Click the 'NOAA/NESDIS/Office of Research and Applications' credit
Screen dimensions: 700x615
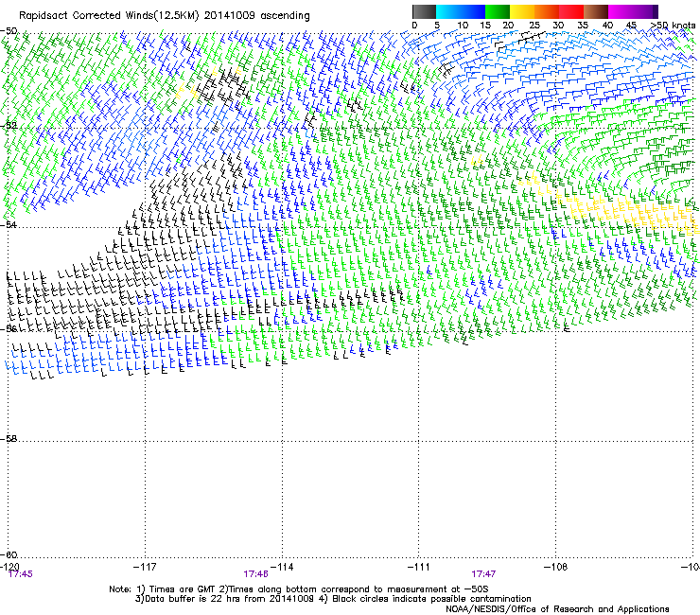pos(557,609)
